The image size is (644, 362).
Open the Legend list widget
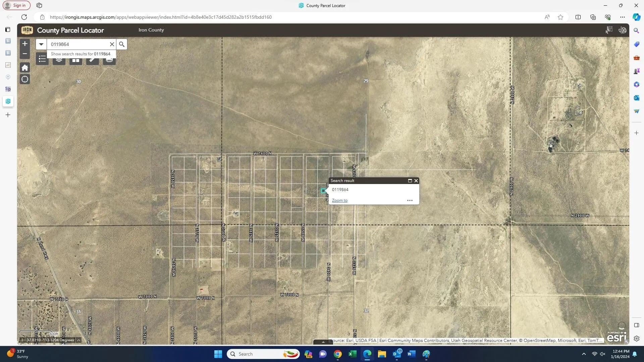(42, 60)
